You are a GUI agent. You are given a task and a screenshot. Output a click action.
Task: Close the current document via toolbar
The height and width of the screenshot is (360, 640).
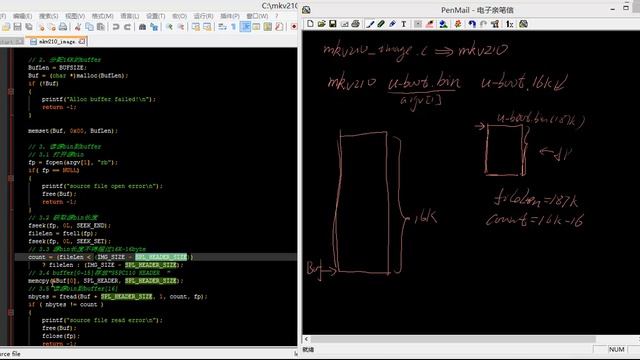(41, 27)
